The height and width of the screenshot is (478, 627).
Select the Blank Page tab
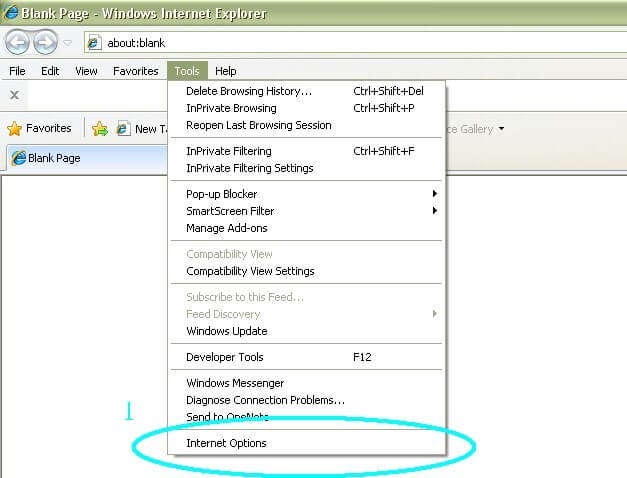pyautogui.click(x=87, y=158)
